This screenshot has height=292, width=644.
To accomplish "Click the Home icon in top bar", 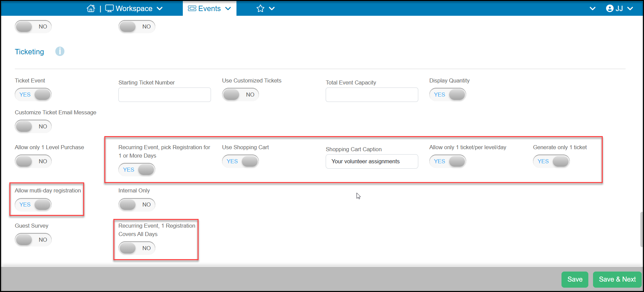I will (91, 8).
